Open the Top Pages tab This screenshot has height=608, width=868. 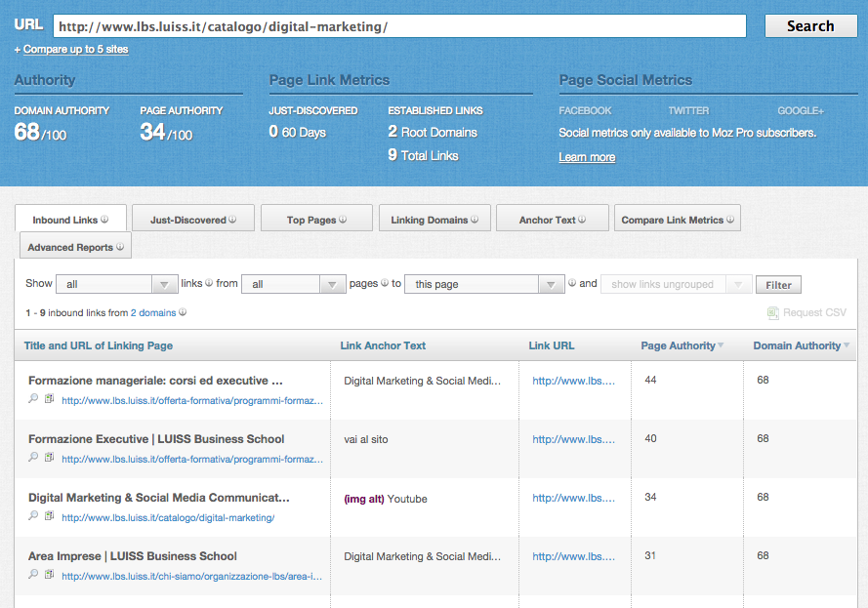pos(316,218)
